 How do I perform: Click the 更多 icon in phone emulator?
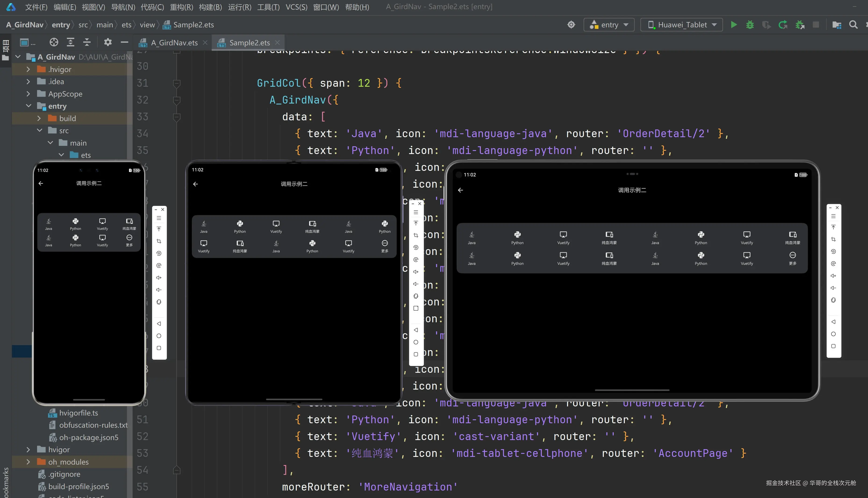(x=129, y=238)
